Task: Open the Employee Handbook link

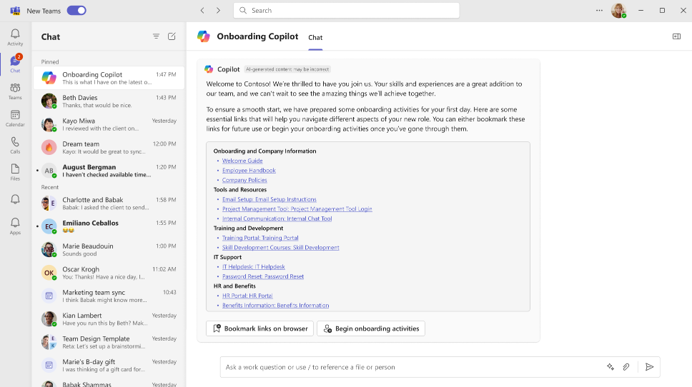Action: click(x=249, y=170)
